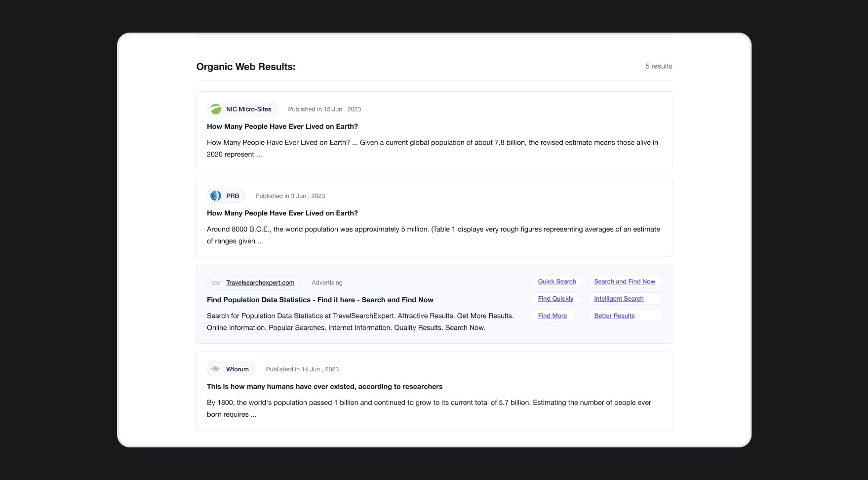The height and width of the screenshot is (480, 868).
Task: Click the Published in 14 Jun, 2023 date
Action: coord(302,369)
